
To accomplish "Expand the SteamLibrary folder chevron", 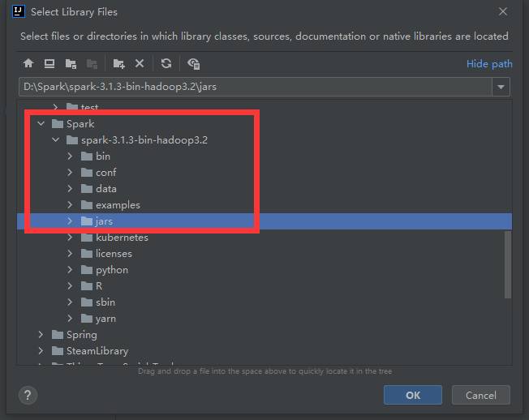I will click(x=41, y=350).
